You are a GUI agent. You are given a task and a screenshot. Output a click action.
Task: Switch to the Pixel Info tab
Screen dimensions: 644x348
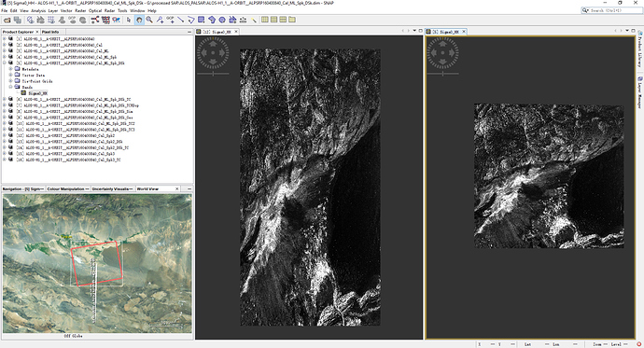pos(50,32)
